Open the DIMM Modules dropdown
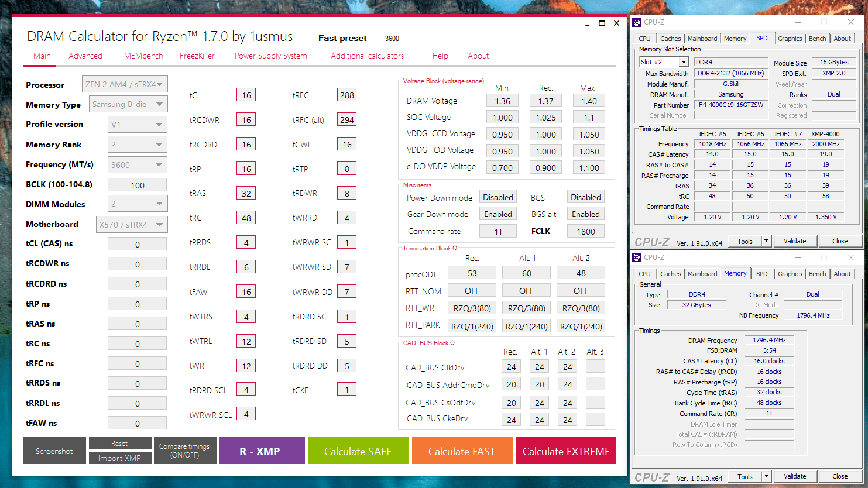The height and width of the screenshot is (488, 868). click(138, 204)
